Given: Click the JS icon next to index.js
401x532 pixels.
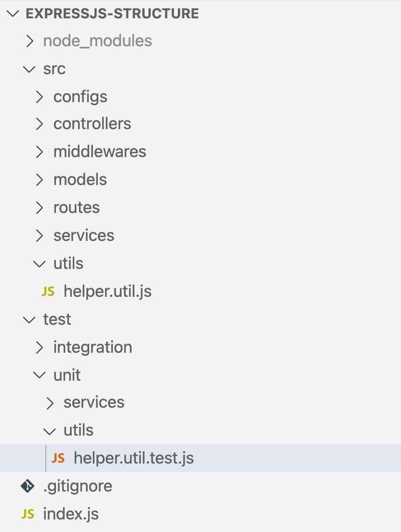Looking at the screenshot, I should point(27,514).
